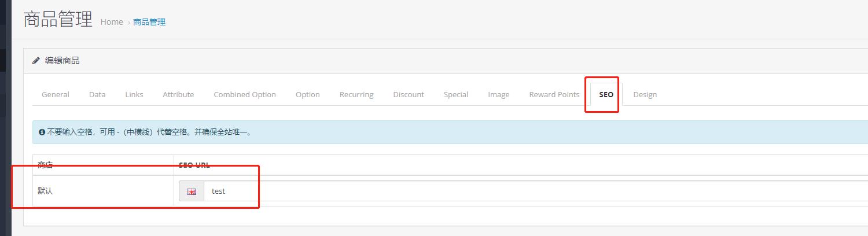Click the Home breadcrumb link

pos(112,22)
